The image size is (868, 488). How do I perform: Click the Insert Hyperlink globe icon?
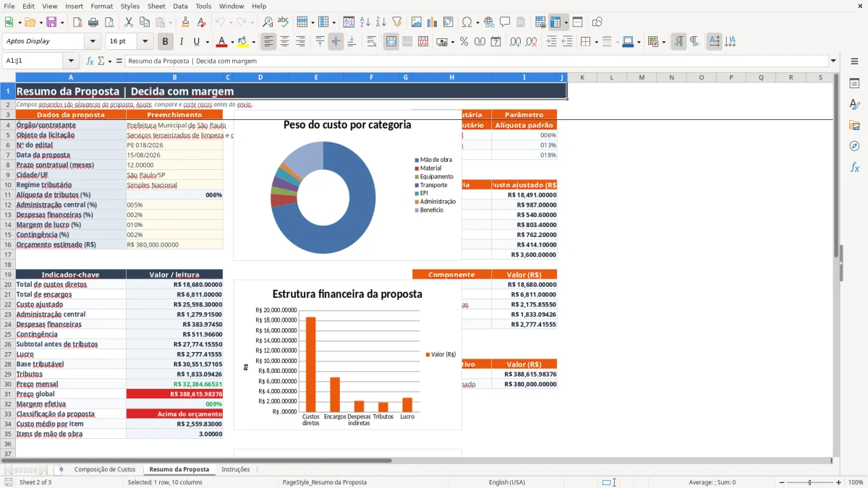point(489,22)
